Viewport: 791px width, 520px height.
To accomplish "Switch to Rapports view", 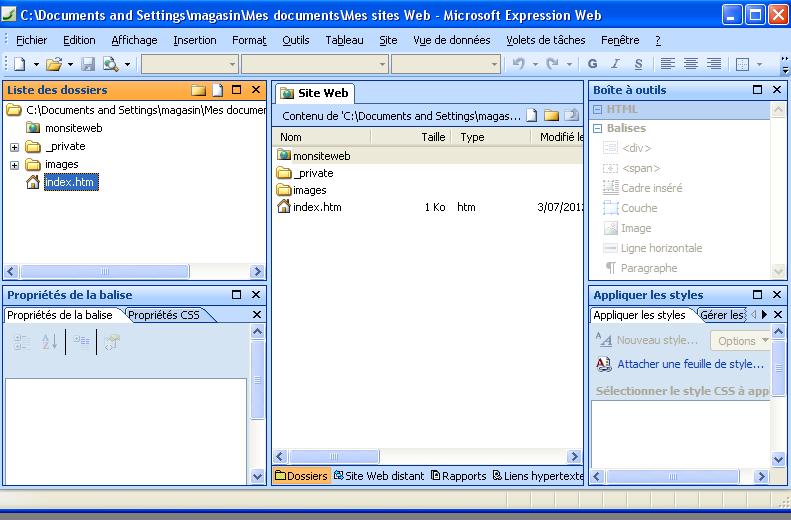I will pyautogui.click(x=459, y=476).
